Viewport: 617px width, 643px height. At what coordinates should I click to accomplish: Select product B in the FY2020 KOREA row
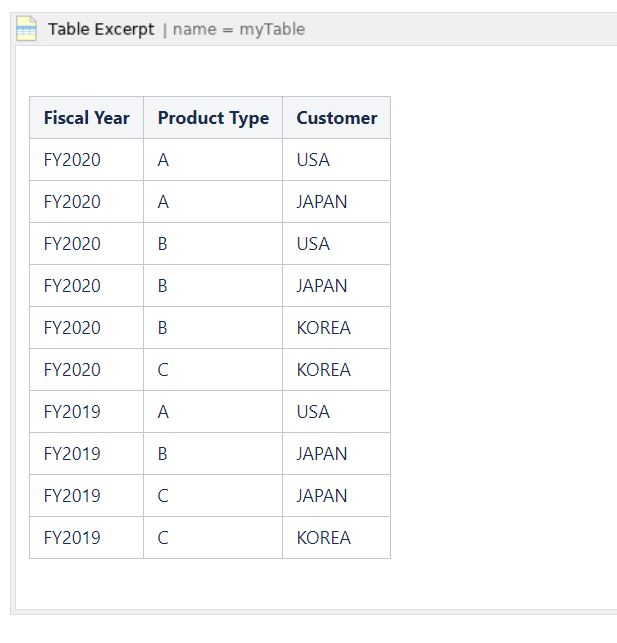[163, 328]
